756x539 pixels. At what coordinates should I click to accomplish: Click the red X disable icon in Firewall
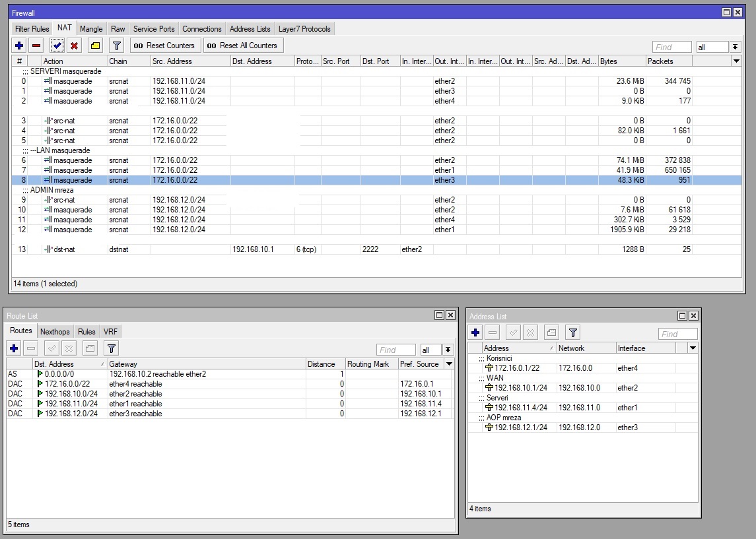pyautogui.click(x=75, y=46)
